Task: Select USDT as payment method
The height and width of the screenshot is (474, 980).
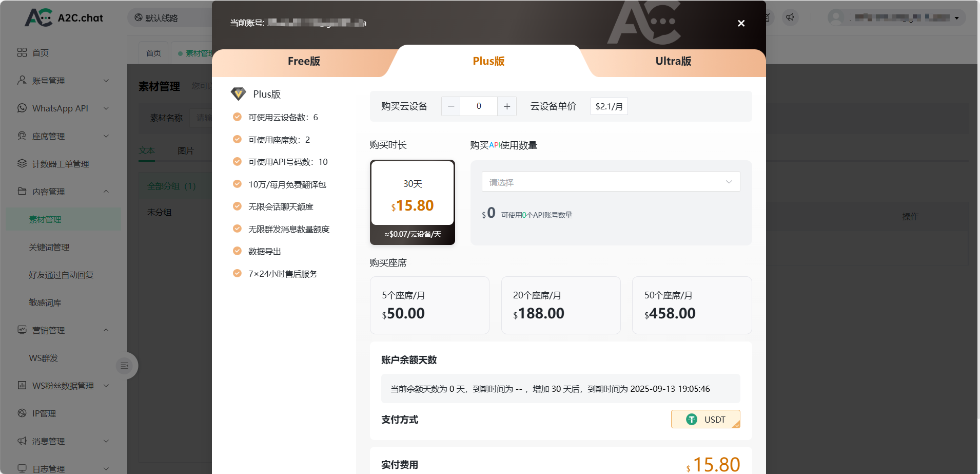Action: [x=705, y=420]
